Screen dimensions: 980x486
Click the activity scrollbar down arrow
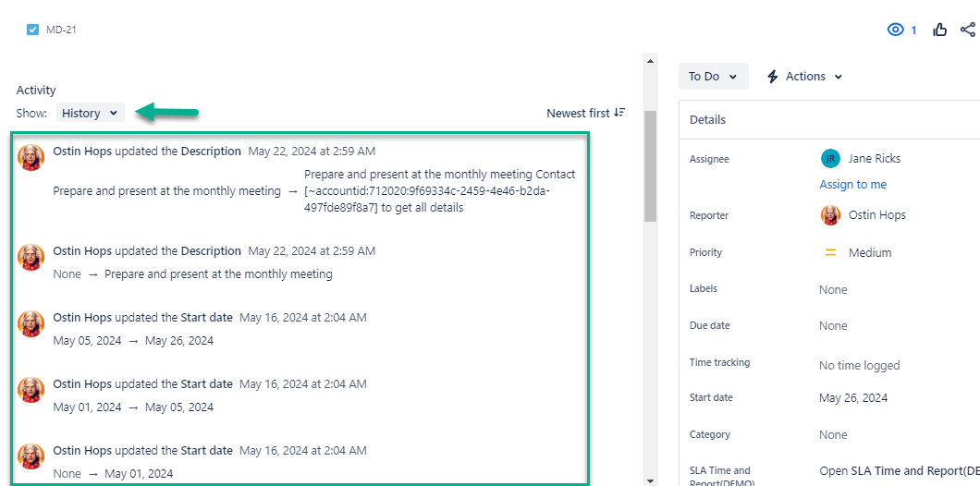click(651, 480)
